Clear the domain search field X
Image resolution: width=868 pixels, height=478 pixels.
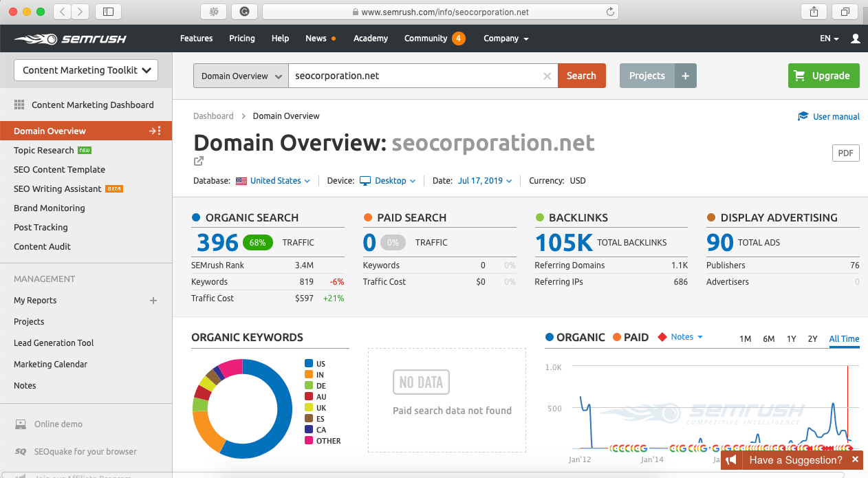tap(547, 76)
